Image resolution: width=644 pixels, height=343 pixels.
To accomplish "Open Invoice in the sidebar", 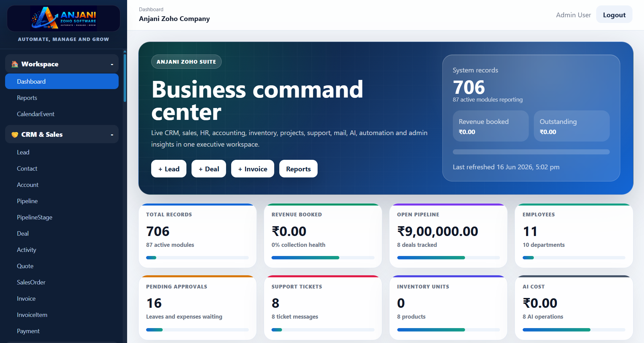I will tap(62, 299).
